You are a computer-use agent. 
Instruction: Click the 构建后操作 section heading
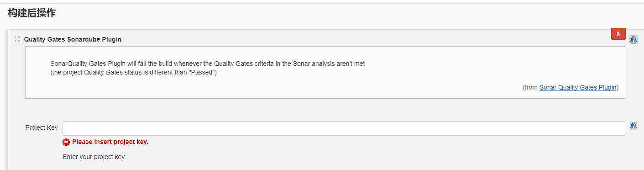[x=31, y=13]
